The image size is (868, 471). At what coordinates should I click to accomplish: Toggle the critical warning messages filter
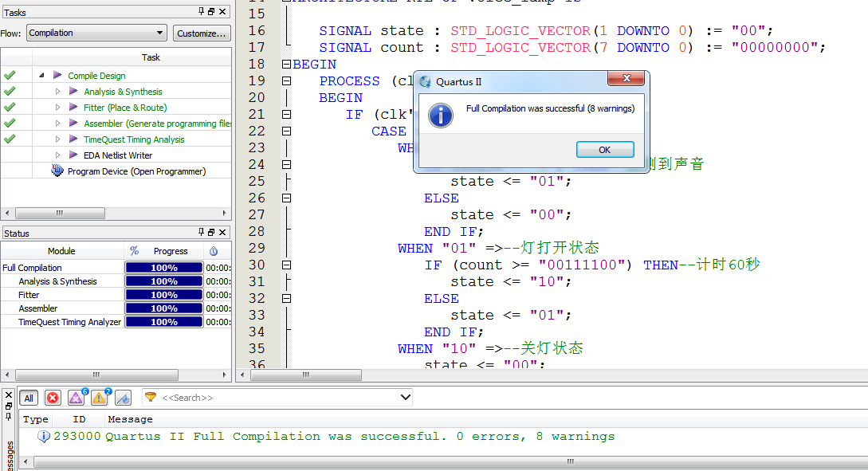[77, 398]
